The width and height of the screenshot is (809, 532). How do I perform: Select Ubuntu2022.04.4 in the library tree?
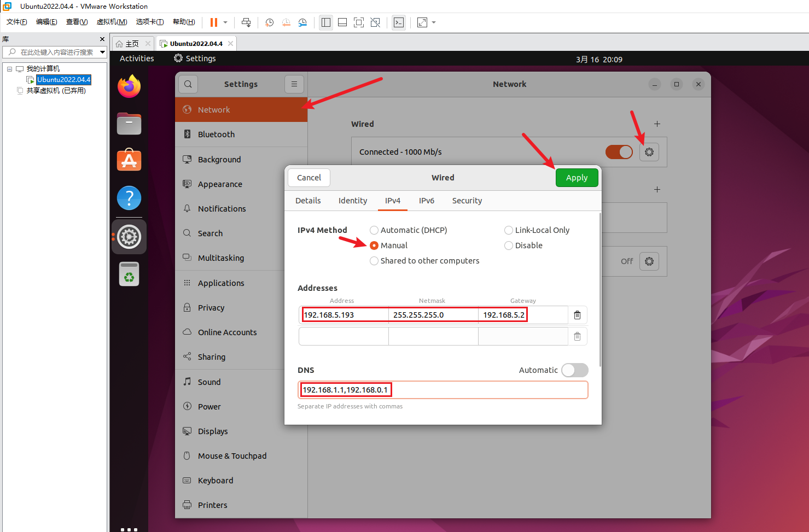tap(64, 80)
